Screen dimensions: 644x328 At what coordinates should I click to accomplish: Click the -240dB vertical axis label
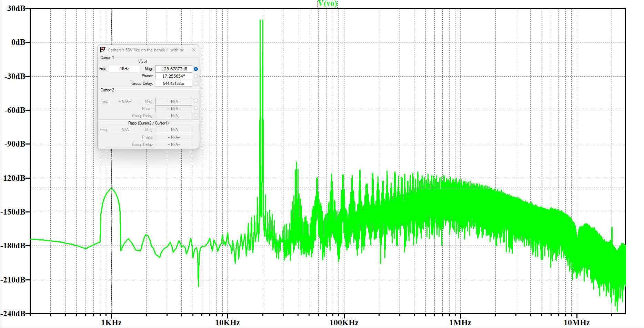(x=13, y=314)
